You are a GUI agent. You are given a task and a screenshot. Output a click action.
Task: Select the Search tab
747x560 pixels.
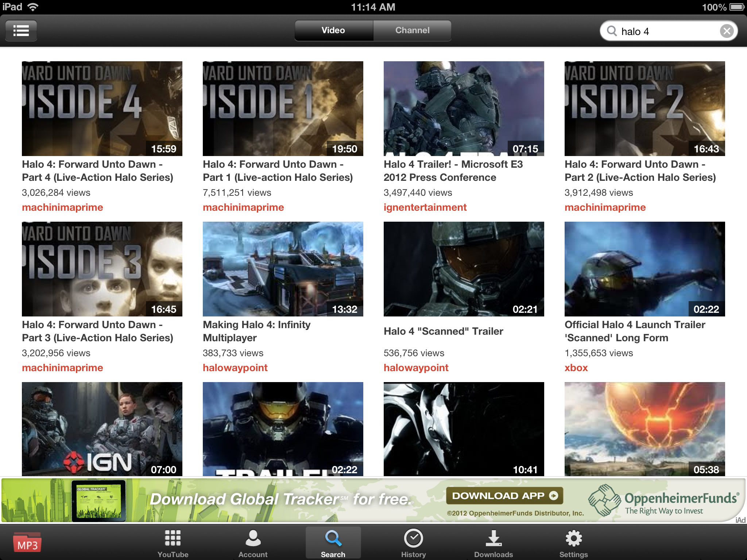[333, 543]
